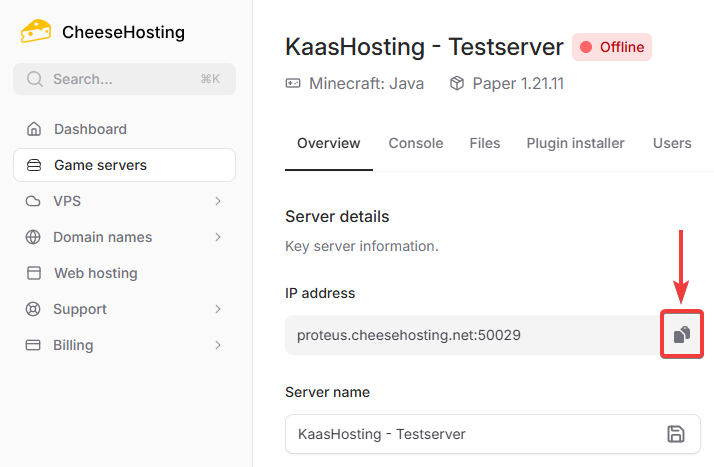Image resolution: width=714 pixels, height=467 pixels.
Task: Click the Dashboard home icon
Action: click(34, 129)
